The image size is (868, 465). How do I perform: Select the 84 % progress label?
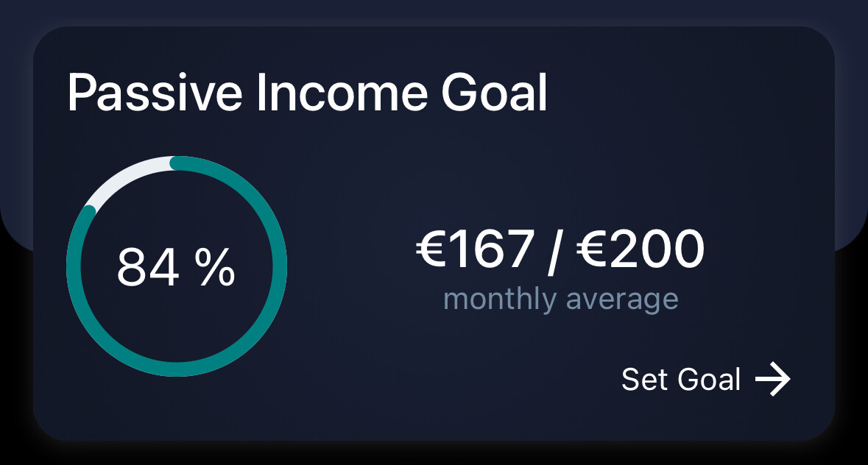(x=176, y=266)
